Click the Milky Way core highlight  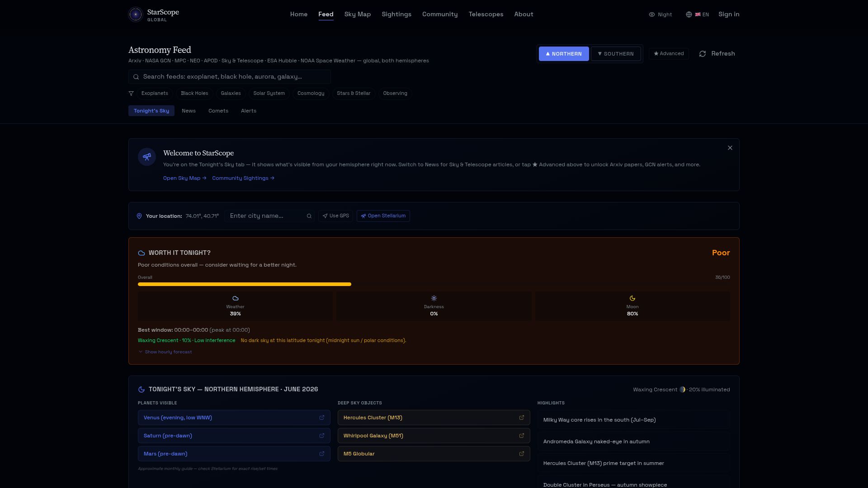pyautogui.click(x=633, y=420)
